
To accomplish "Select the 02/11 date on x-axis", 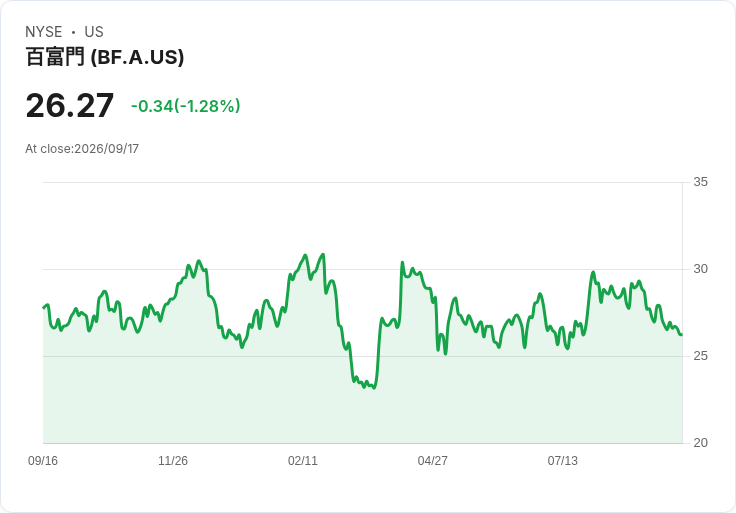I will coord(303,461).
